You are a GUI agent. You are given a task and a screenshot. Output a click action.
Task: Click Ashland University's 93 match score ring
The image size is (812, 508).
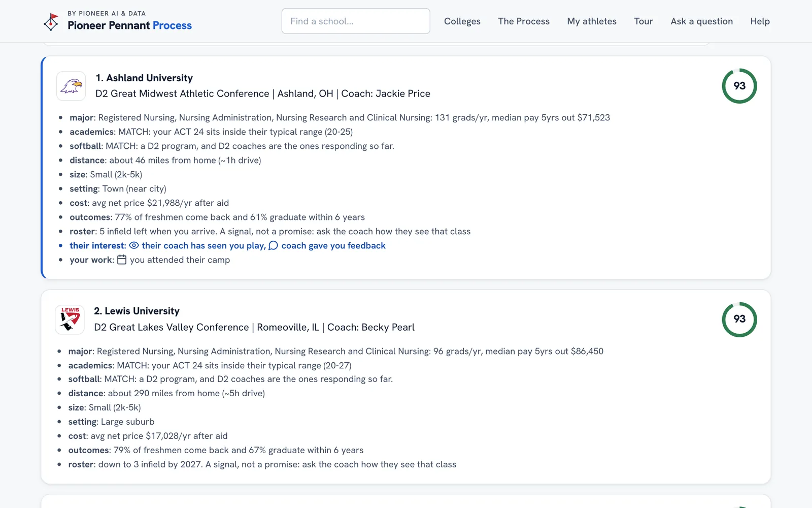(x=739, y=86)
